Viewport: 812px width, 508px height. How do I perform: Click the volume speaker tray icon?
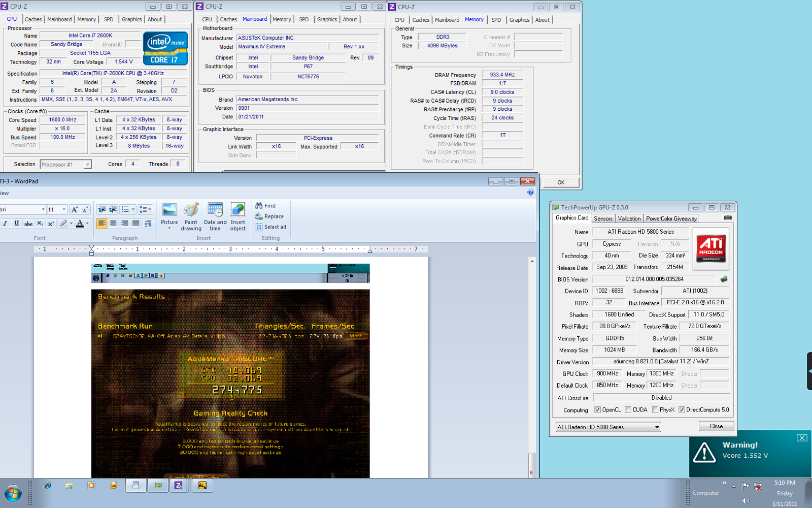pos(745,500)
